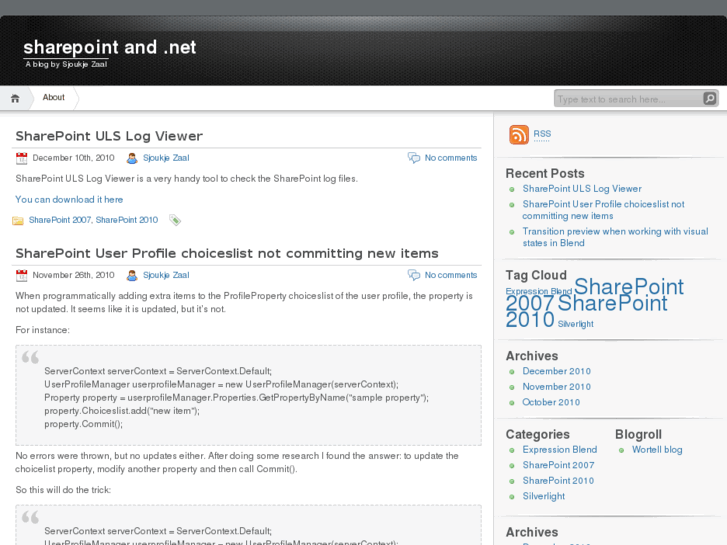
Task: Click the tagline A blog by Sjoukje Zaal
Action: 66,64
